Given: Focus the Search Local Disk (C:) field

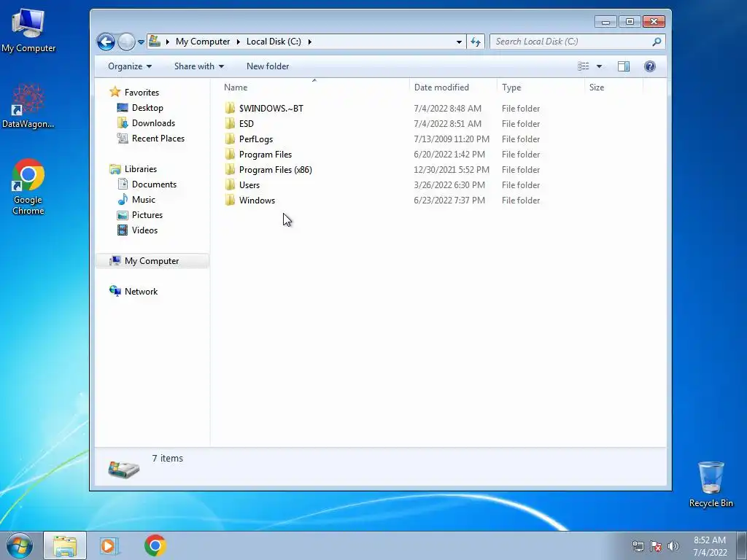Looking at the screenshot, I should (x=578, y=42).
